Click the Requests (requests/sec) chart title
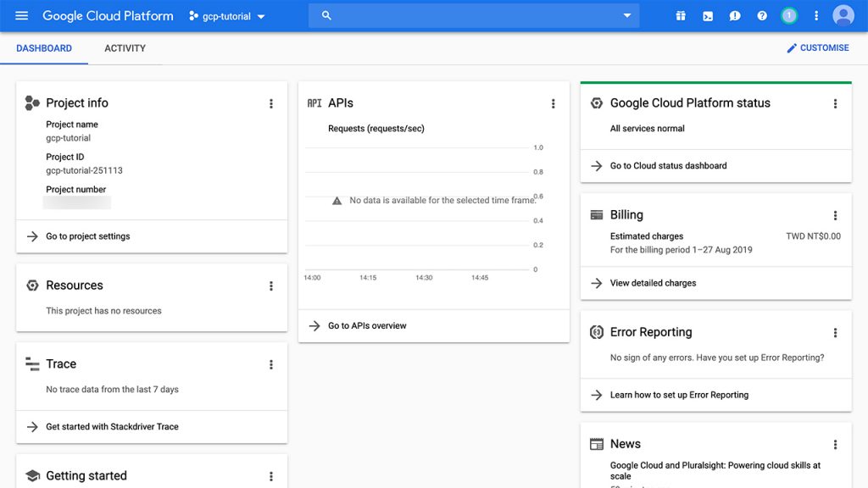The image size is (868, 488). [376, 129]
